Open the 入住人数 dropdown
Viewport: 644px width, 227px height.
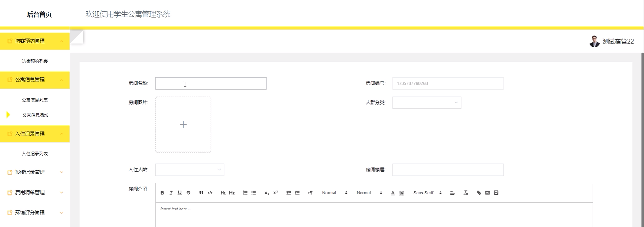point(189,170)
